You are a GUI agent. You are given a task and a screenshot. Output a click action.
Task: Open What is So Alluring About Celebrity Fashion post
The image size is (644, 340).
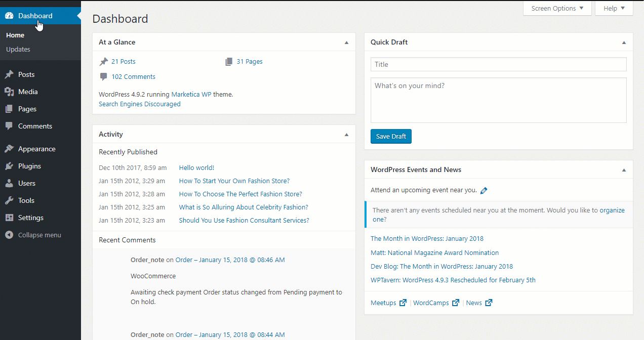tap(244, 207)
